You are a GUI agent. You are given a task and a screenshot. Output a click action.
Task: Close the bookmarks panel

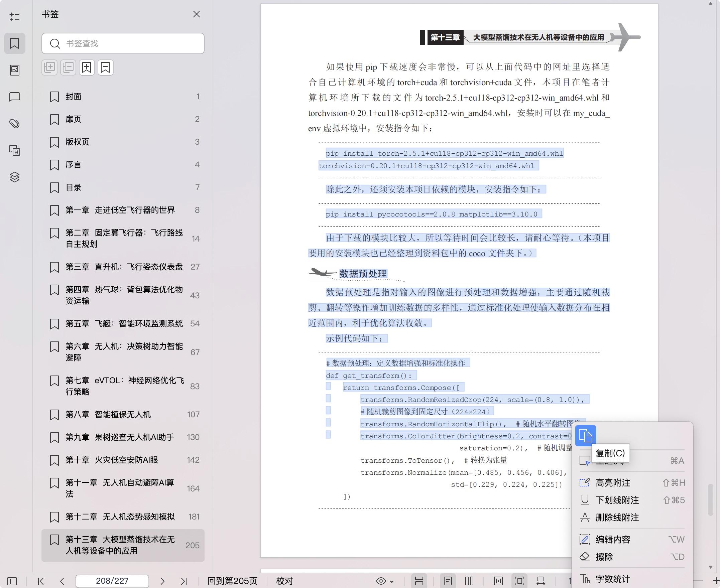tap(197, 14)
